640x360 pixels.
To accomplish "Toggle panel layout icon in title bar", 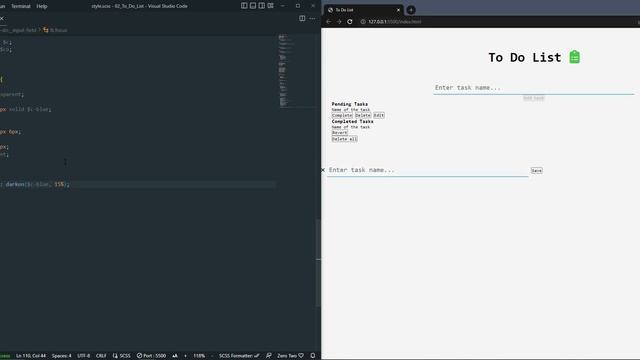I will tap(253, 6).
